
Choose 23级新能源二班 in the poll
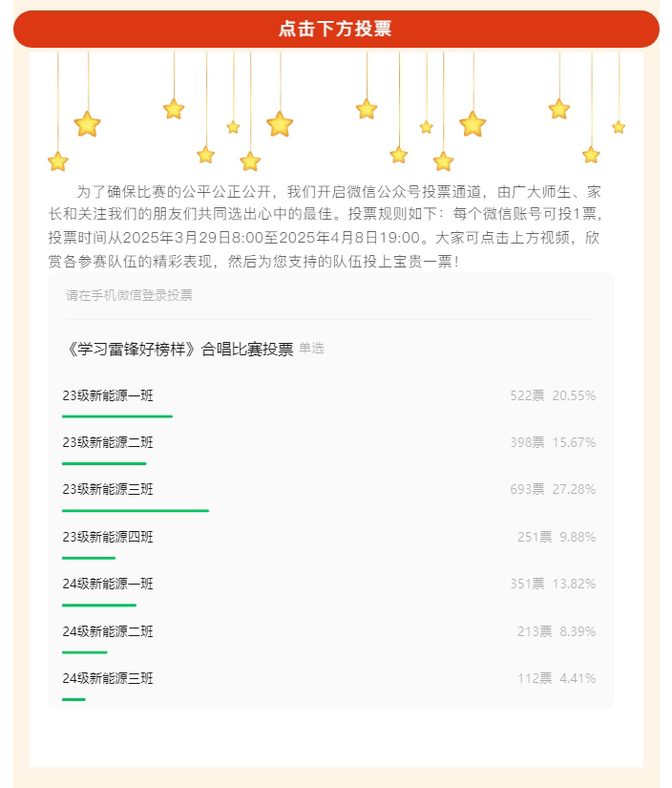tap(329, 448)
